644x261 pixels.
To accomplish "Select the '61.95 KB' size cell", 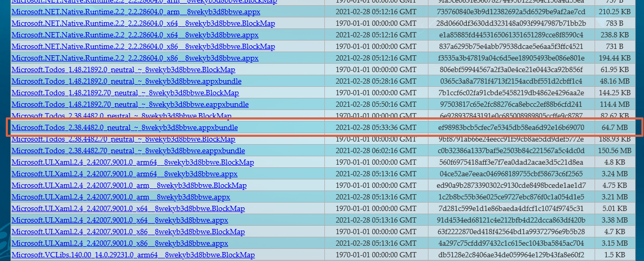I will [x=614, y=69].
